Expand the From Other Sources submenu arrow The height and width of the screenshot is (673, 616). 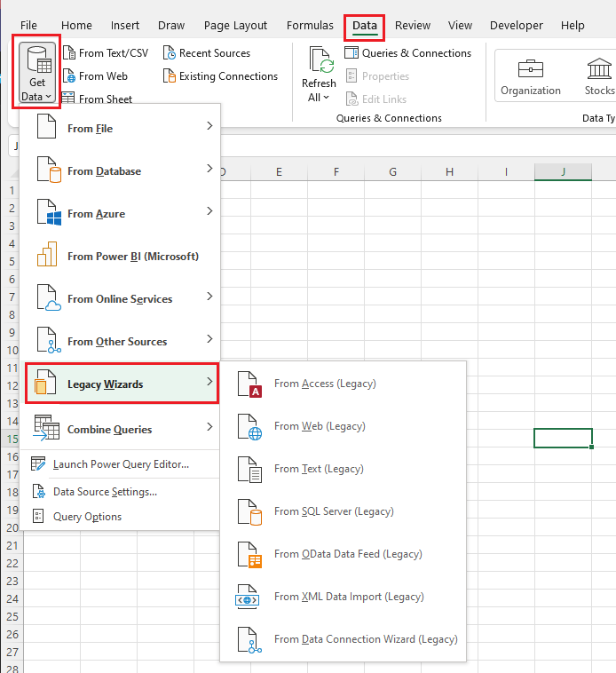coord(209,338)
